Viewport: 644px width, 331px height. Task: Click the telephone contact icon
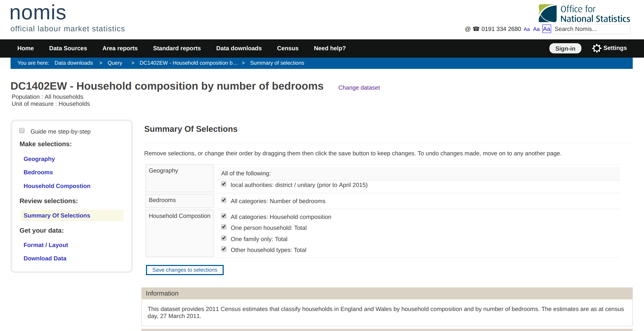pyautogui.click(x=476, y=29)
